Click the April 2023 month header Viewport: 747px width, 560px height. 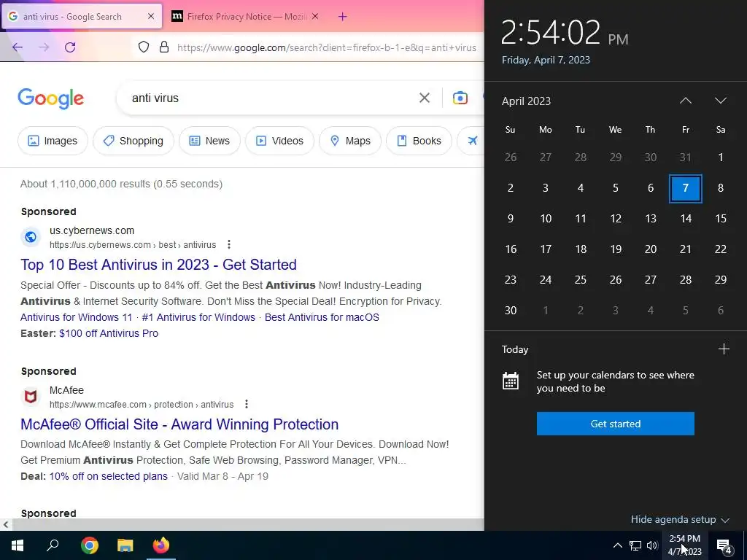click(x=526, y=101)
